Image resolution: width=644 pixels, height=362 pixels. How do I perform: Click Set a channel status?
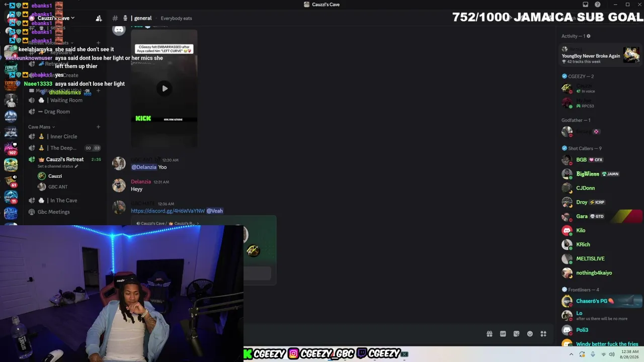point(55,166)
